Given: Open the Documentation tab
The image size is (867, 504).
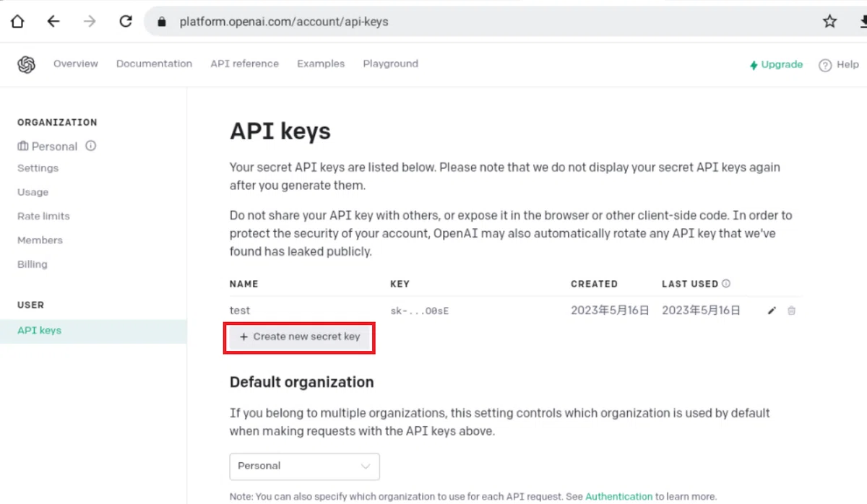Looking at the screenshot, I should pyautogui.click(x=154, y=64).
